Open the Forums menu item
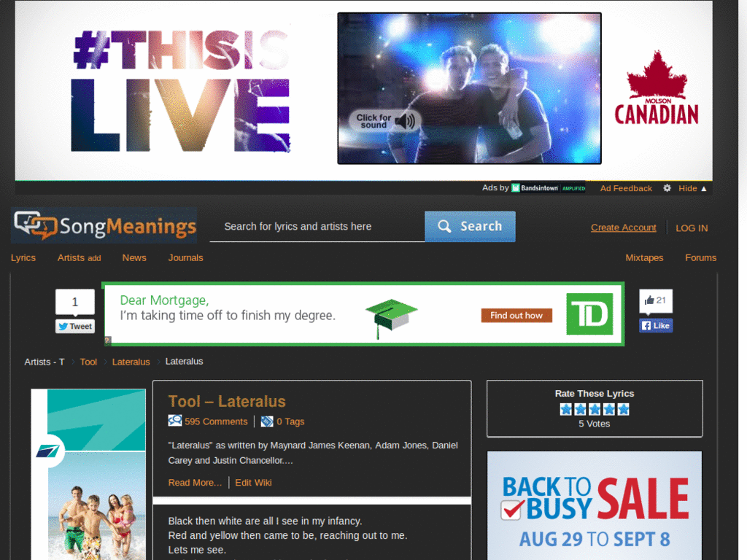 point(700,257)
